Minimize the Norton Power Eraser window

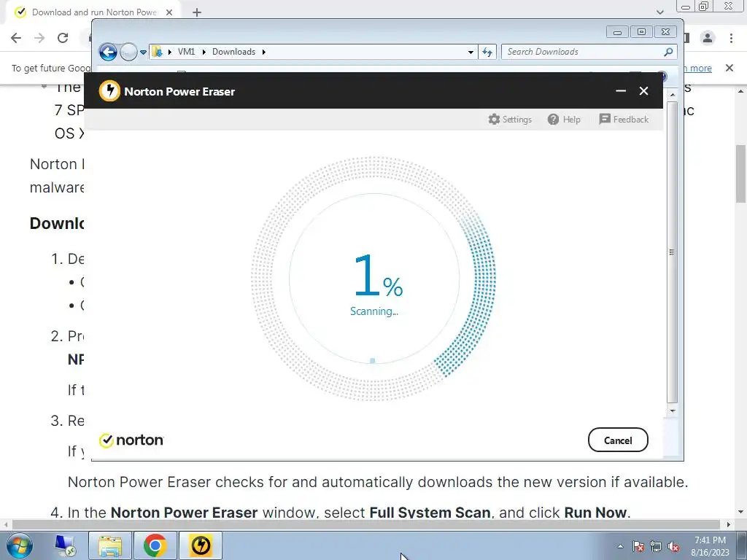(620, 91)
